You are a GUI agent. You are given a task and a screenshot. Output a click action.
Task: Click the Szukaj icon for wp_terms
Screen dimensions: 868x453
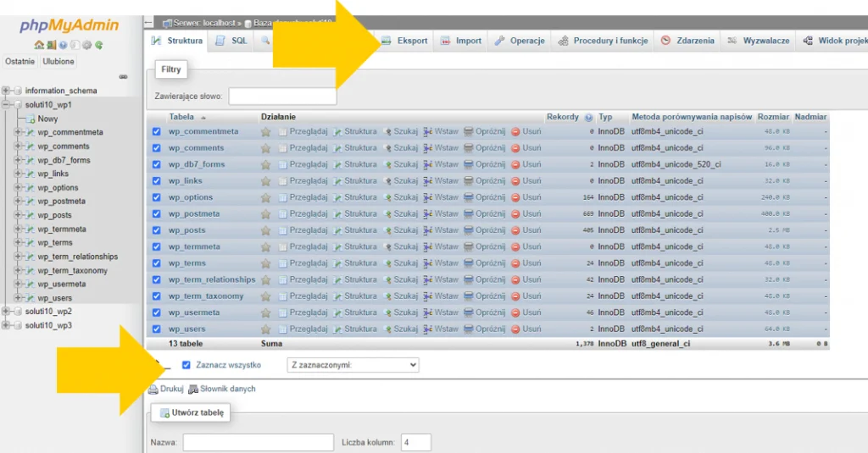click(x=387, y=263)
